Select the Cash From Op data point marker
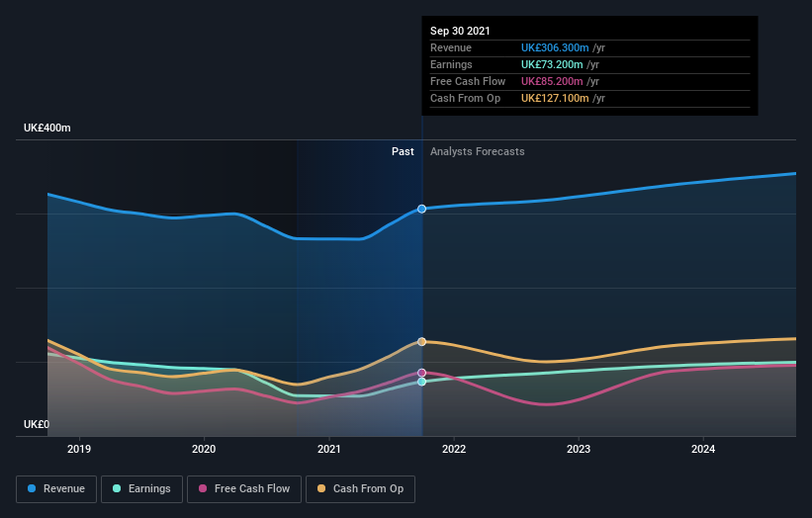812x518 pixels. click(421, 341)
